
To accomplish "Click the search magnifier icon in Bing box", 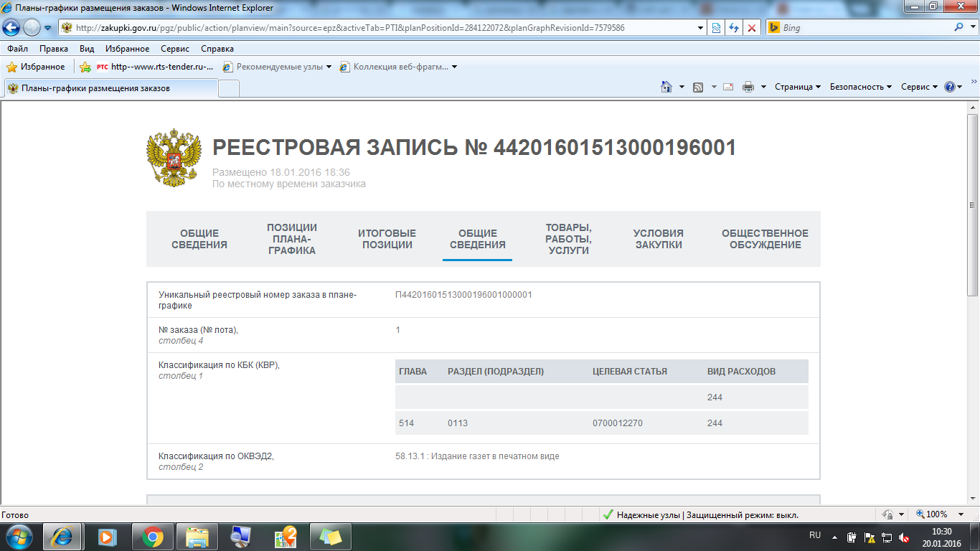I will 959,28.
